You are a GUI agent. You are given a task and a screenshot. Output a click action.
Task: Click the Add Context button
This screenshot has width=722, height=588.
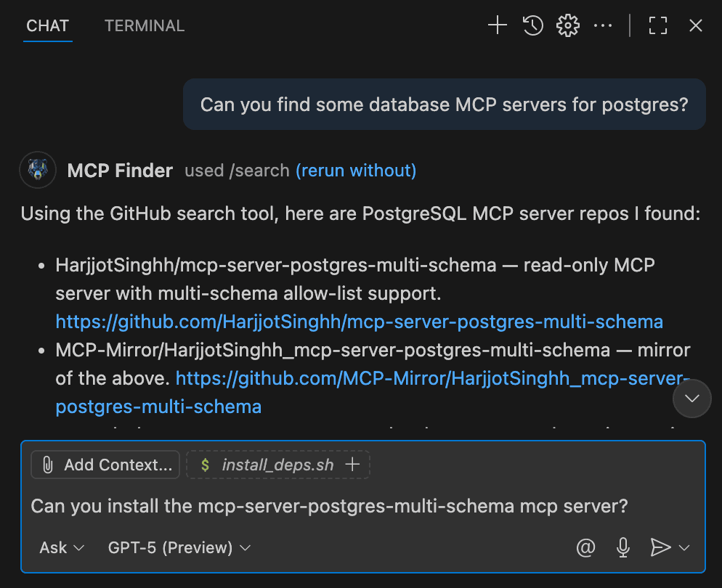[x=105, y=465]
